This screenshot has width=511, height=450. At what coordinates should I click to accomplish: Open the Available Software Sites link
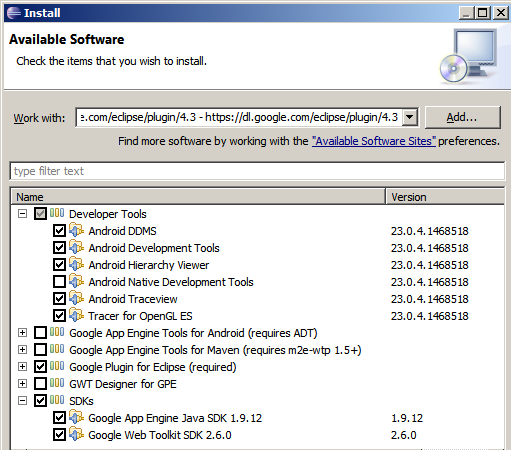tap(374, 141)
